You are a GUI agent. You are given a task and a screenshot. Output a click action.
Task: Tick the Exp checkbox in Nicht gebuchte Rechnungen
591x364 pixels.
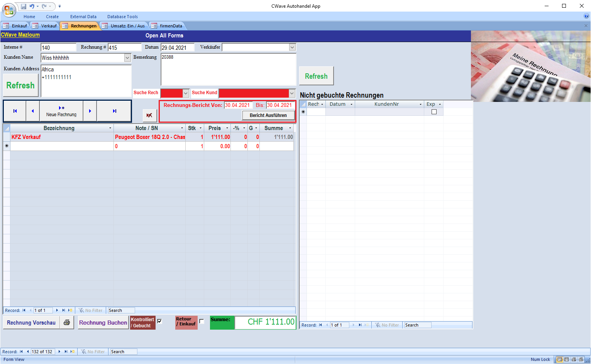click(x=434, y=112)
